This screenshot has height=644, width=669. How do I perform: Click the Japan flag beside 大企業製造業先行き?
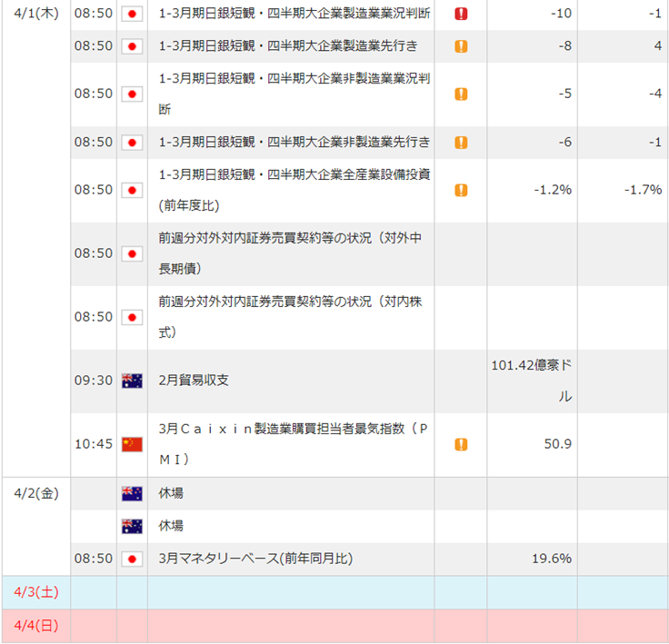point(132,46)
